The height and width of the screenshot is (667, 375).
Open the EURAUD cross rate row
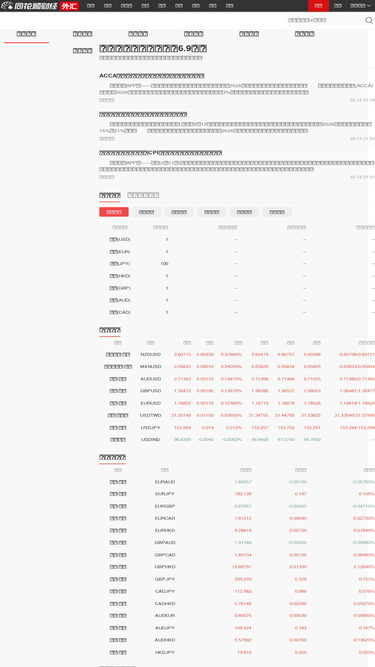point(237,482)
